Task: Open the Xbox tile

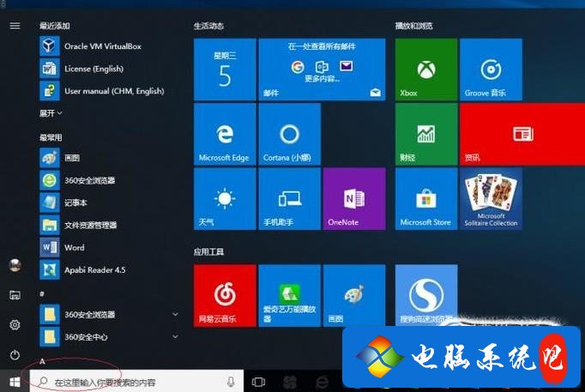Action: click(x=426, y=69)
